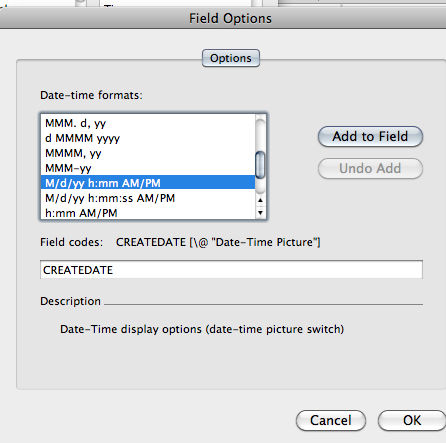Click the Description text about date-time switch

point(202,329)
